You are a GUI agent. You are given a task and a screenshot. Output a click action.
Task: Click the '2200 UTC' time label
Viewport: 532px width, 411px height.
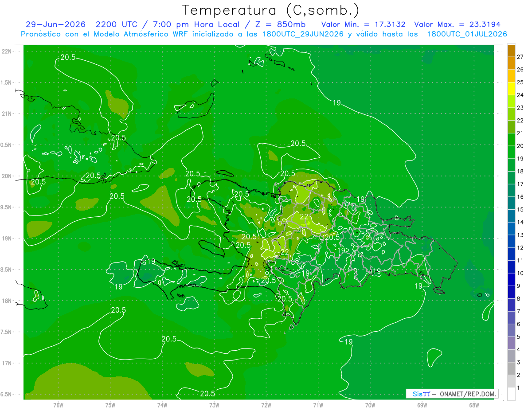[x=117, y=24]
